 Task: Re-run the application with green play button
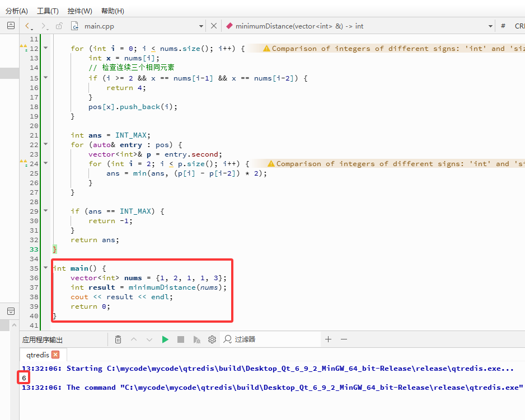click(x=165, y=339)
